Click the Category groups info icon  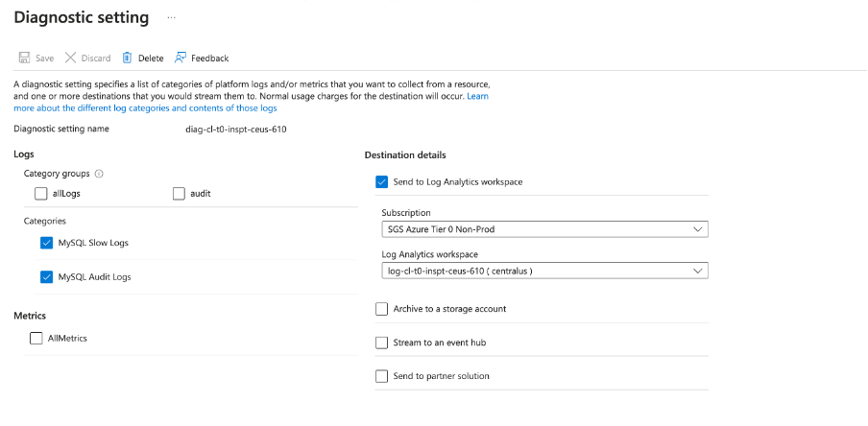tap(100, 174)
